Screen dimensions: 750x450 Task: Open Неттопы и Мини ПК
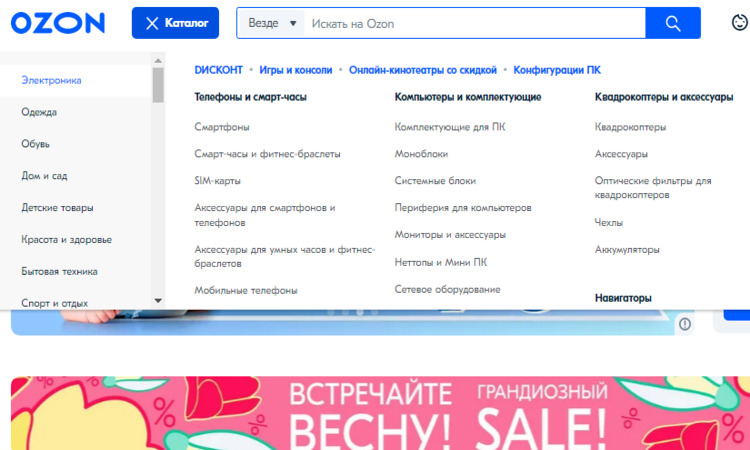[x=441, y=262]
